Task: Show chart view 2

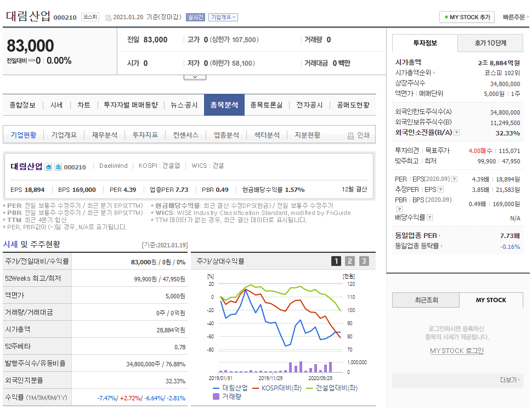Action: [350, 261]
